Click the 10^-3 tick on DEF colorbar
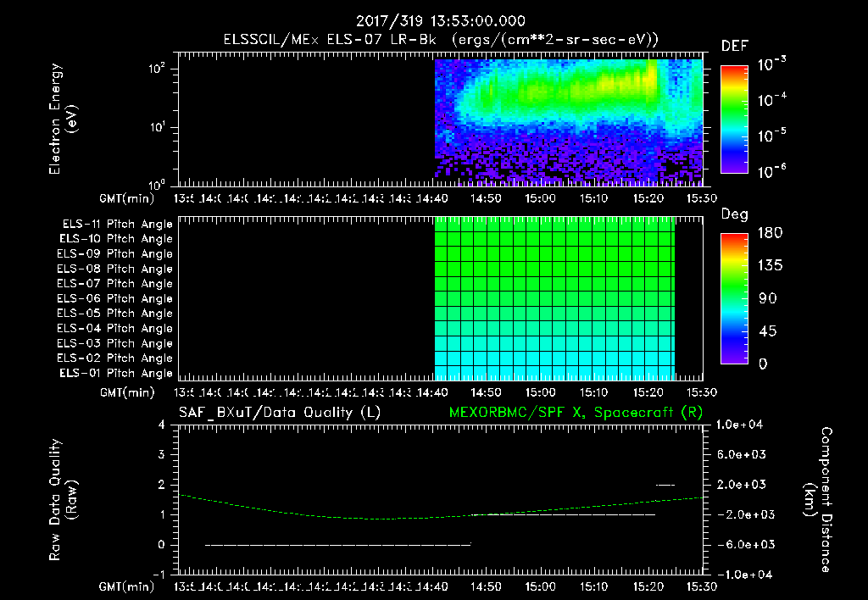 (771, 64)
